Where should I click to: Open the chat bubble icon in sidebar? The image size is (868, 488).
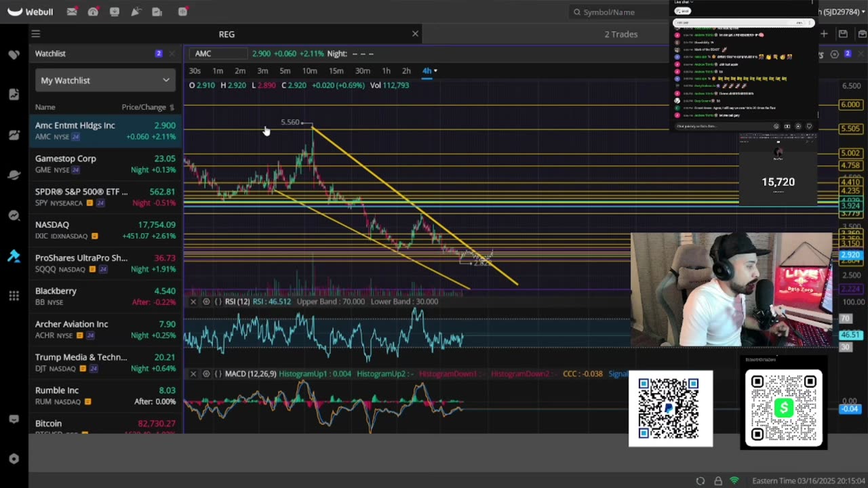(x=14, y=419)
